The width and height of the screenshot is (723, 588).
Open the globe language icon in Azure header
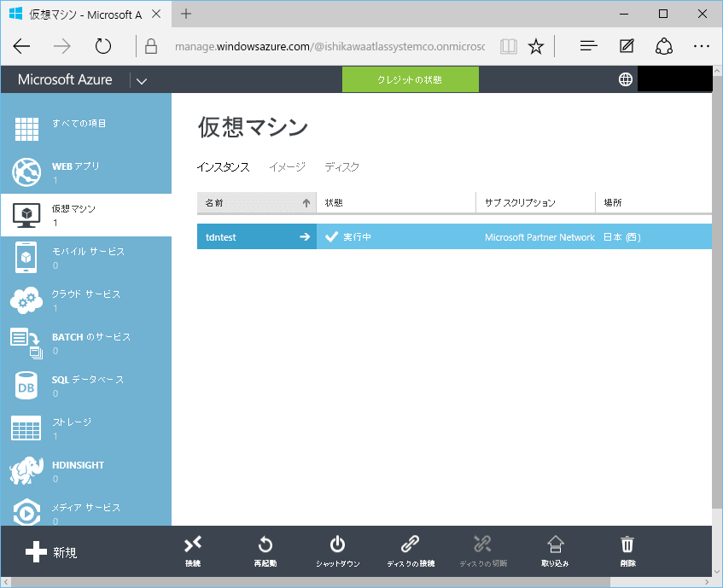point(625,79)
